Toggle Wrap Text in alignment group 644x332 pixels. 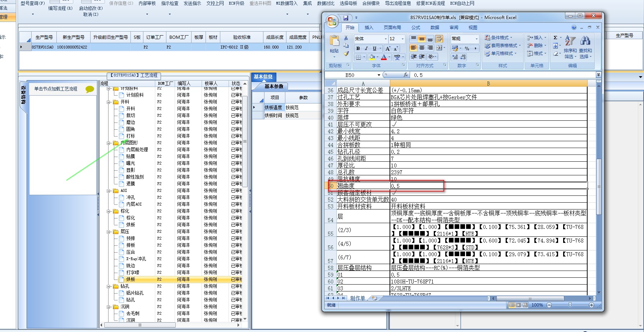439,39
